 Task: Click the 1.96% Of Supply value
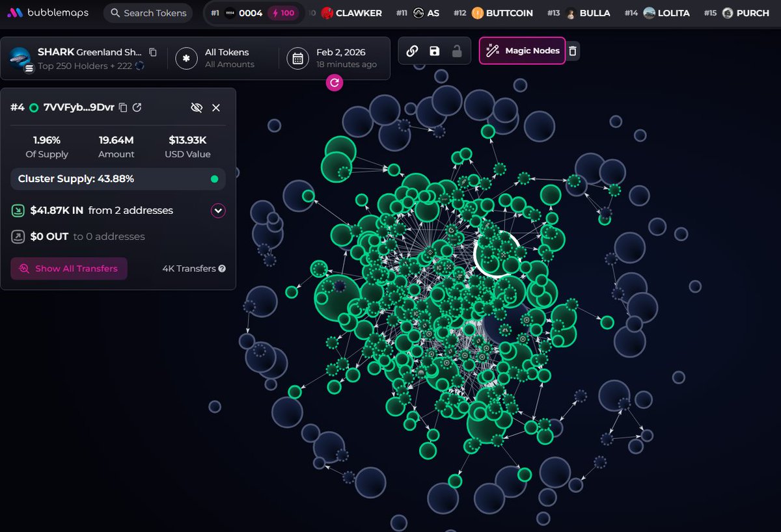(x=47, y=140)
